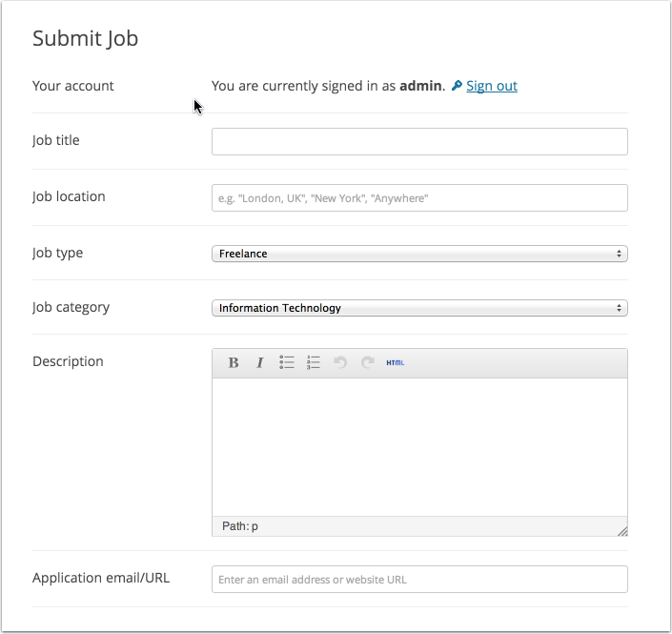Open the HTML source editor
Image resolution: width=672 pixels, height=634 pixels.
[395, 362]
